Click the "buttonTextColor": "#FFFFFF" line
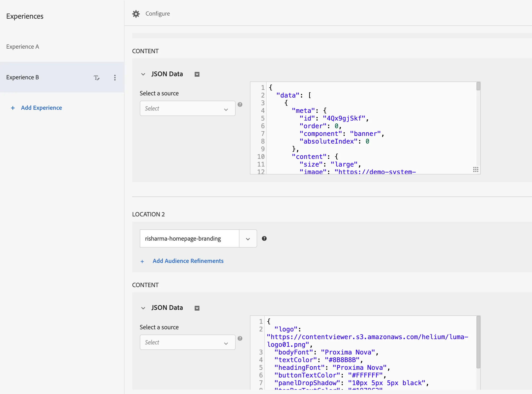This screenshot has width=532, height=394. [x=330, y=375]
